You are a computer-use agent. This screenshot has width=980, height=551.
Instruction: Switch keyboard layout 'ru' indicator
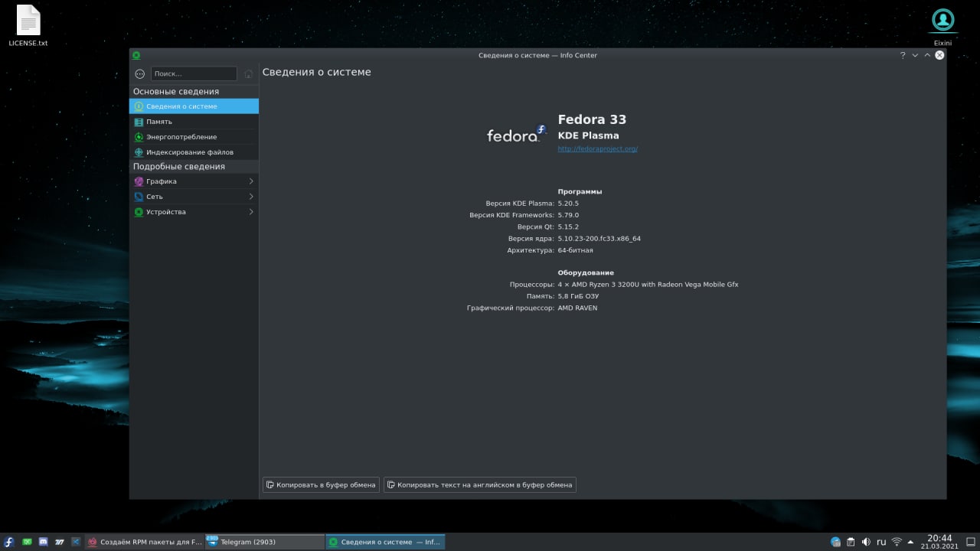[881, 542]
